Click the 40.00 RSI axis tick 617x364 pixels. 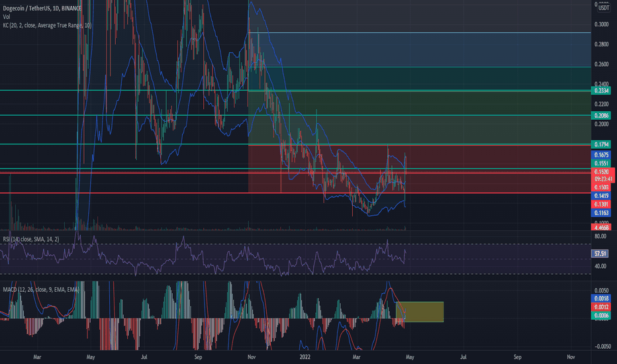[600, 267]
